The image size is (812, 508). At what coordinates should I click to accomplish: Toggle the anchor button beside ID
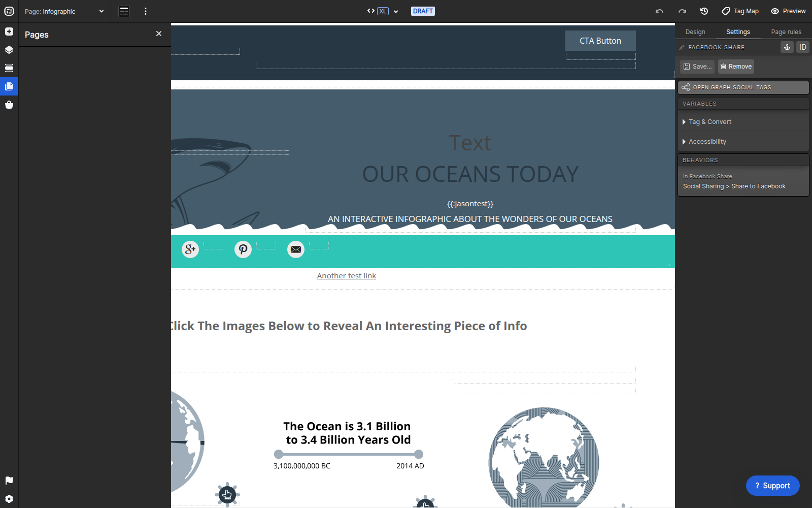(787, 47)
